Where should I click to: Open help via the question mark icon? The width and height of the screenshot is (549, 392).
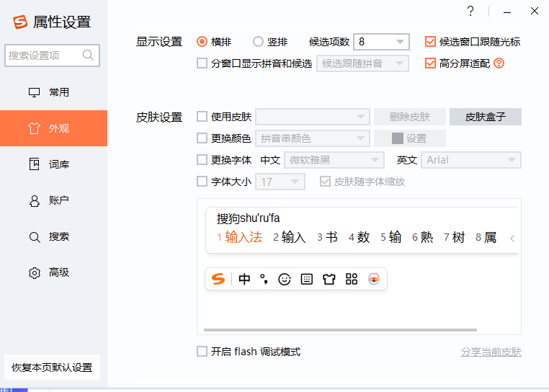[x=470, y=12]
